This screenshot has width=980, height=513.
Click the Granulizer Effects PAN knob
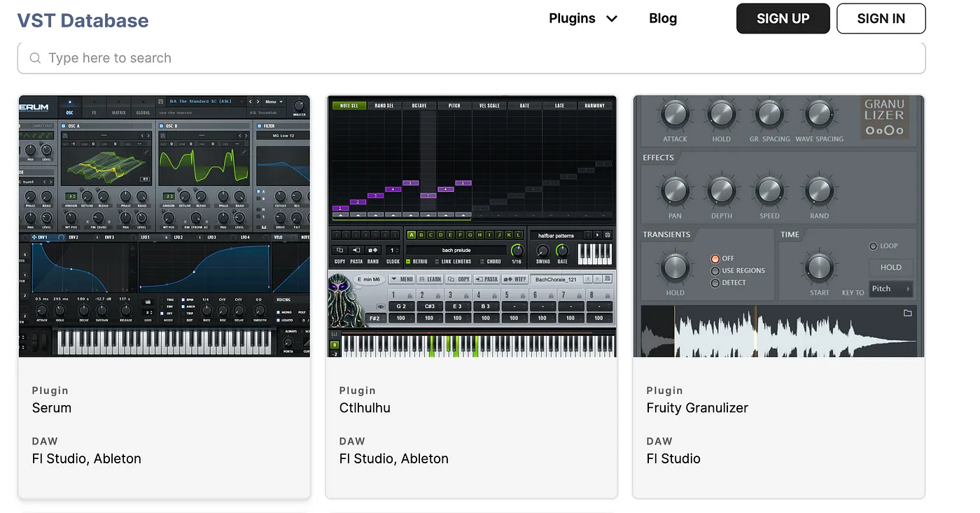[x=675, y=190]
